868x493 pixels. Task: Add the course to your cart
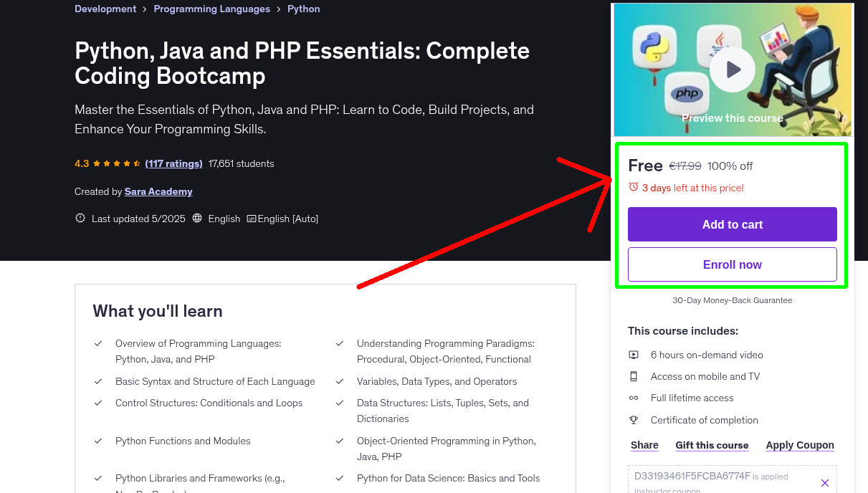(732, 224)
